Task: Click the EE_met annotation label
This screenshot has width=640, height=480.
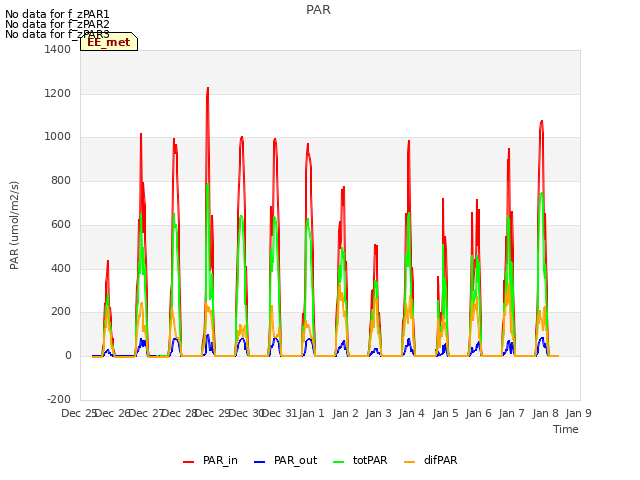Action: (109, 42)
